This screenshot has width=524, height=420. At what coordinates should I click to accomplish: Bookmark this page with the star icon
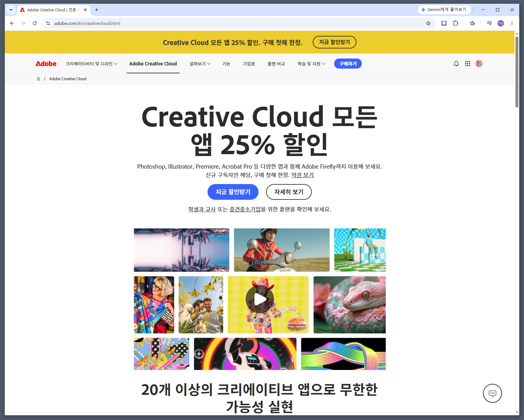pyautogui.click(x=428, y=23)
